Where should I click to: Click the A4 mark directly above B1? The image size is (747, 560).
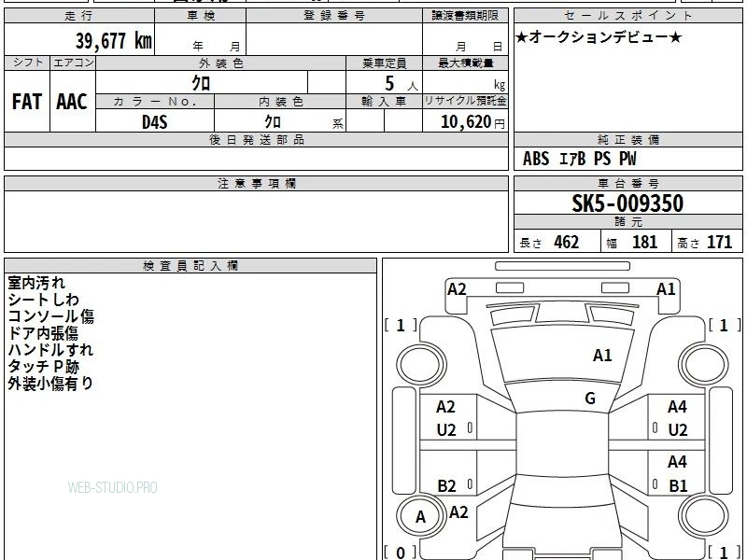click(x=677, y=461)
